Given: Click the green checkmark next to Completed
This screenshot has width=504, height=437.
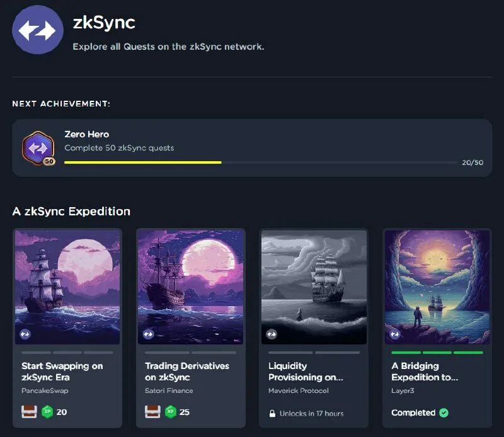Looking at the screenshot, I should (444, 412).
